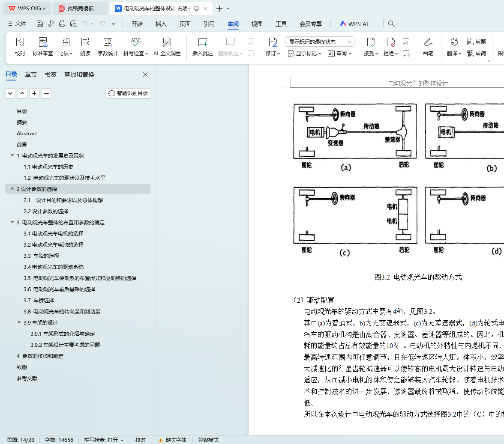Image resolution: width=504 pixels, height=444 pixels.
Task: Jump to 参考文献 heading
Action: [x=27, y=378]
